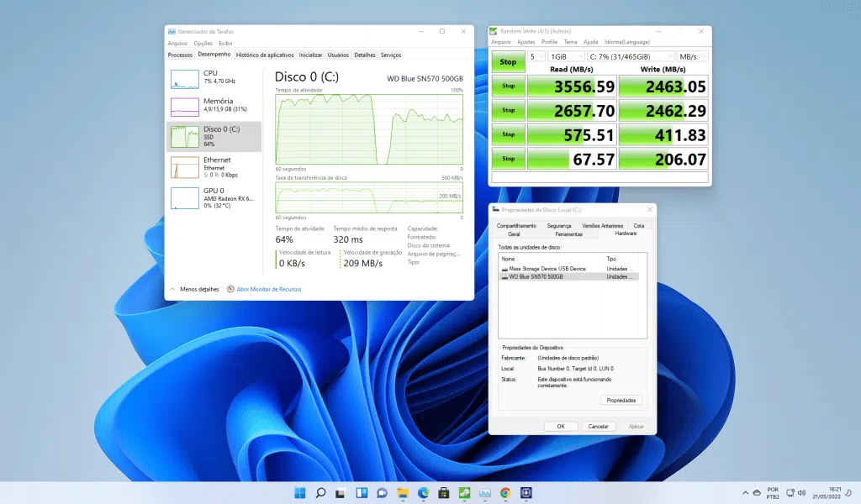
Task: Open File Explorer from taskbar
Action: pos(401,493)
